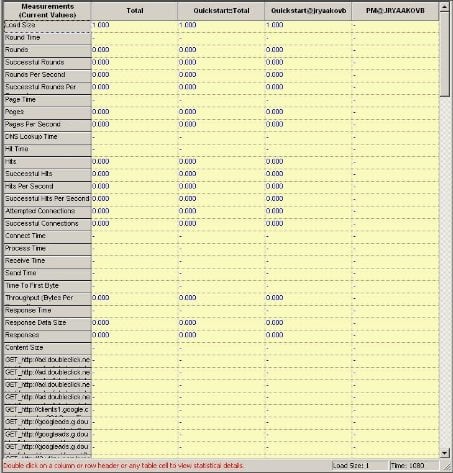Select the Responses row header
This screenshot has width=453, height=473.
pos(47,336)
